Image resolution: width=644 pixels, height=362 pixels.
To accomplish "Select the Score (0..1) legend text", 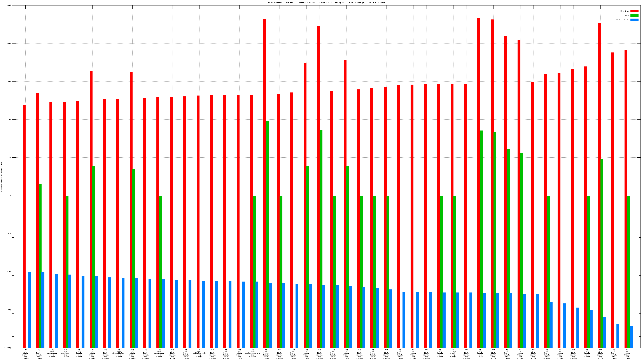I will 622,20.
